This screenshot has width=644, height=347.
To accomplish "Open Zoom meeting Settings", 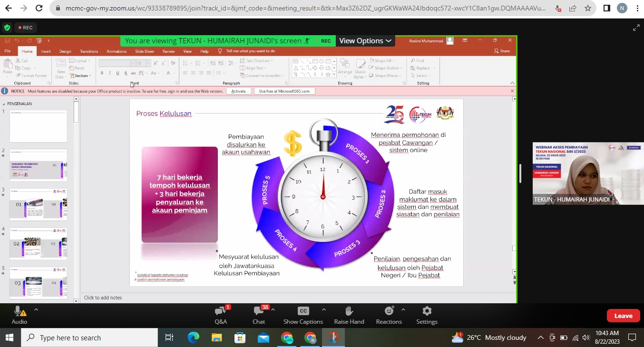I will point(427,315).
